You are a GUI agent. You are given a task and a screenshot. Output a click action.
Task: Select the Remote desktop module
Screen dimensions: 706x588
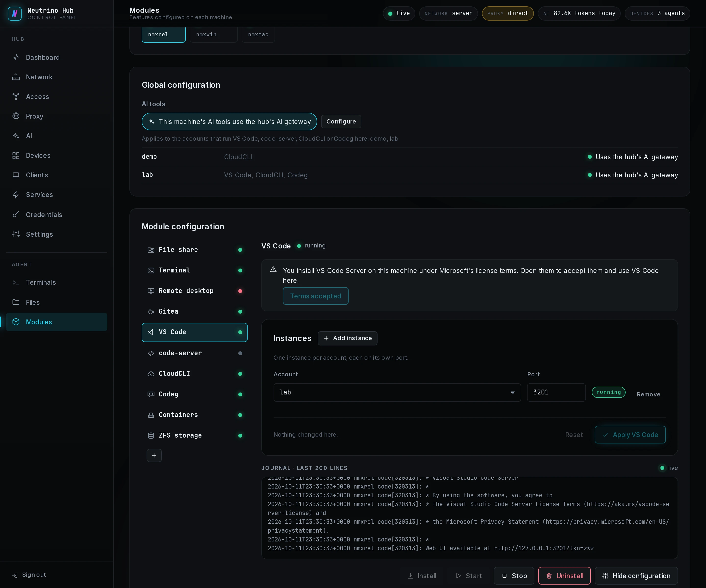coord(195,291)
